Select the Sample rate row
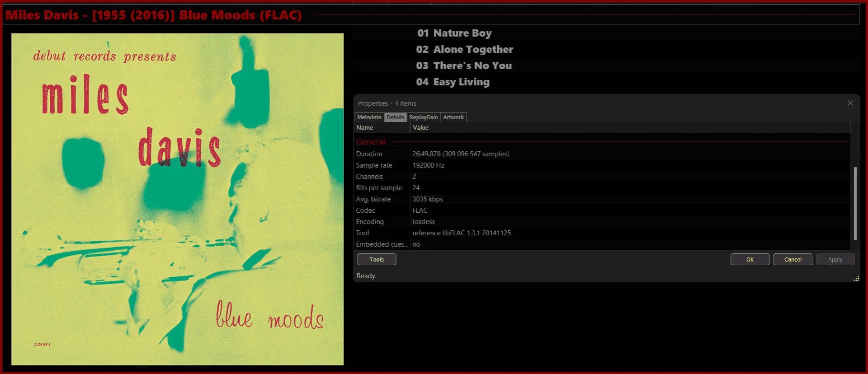This screenshot has width=868, height=374. [x=602, y=165]
